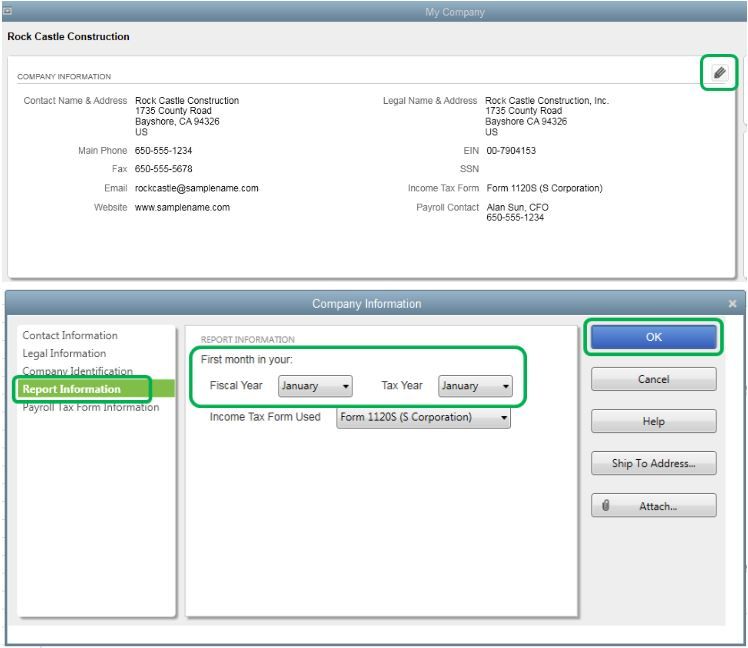Click the Contact Name & Address label

click(75, 100)
